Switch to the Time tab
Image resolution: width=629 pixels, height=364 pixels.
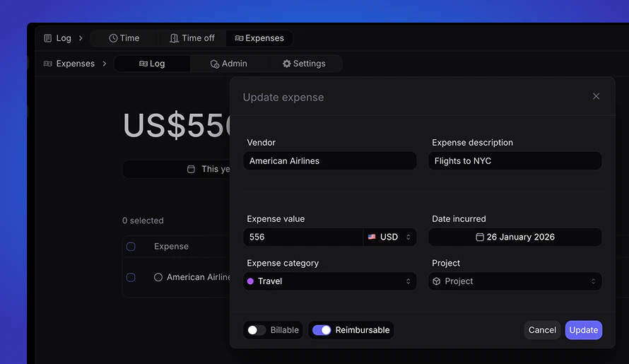[x=124, y=38]
